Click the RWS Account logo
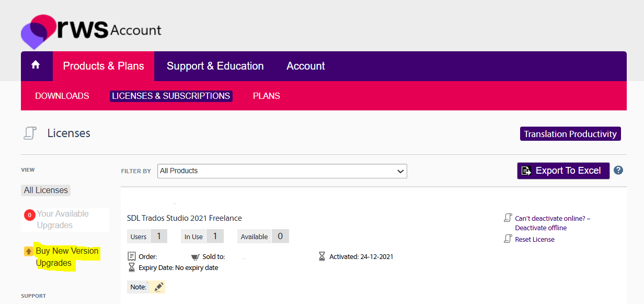 pos(91,30)
